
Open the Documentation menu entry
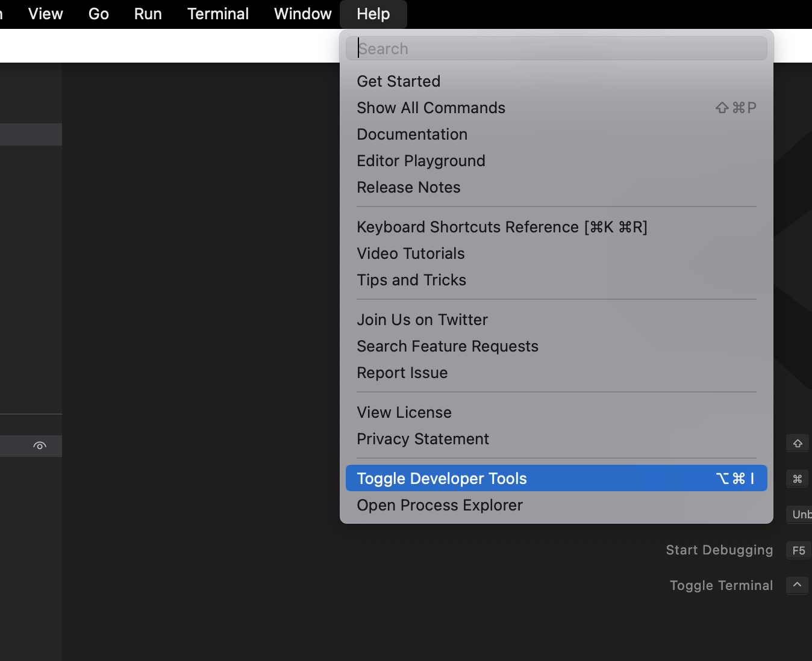coord(412,134)
